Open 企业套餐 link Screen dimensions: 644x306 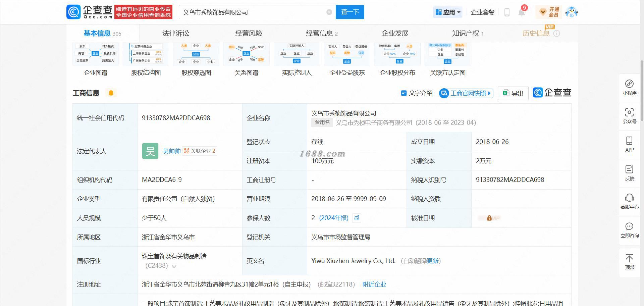(483, 12)
